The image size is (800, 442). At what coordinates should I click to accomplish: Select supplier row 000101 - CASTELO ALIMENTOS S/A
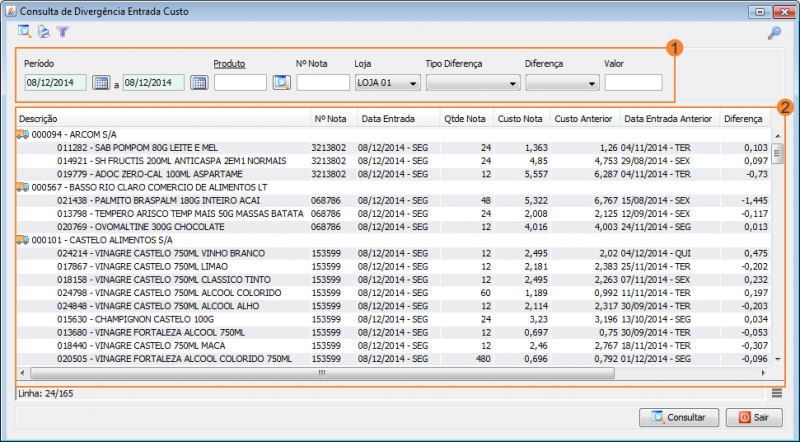point(393,239)
